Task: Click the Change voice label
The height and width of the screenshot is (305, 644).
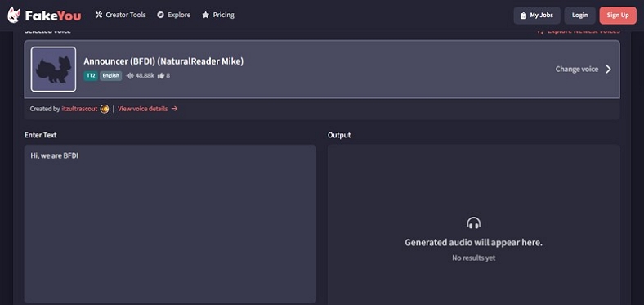Action: click(x=577, y=69)
